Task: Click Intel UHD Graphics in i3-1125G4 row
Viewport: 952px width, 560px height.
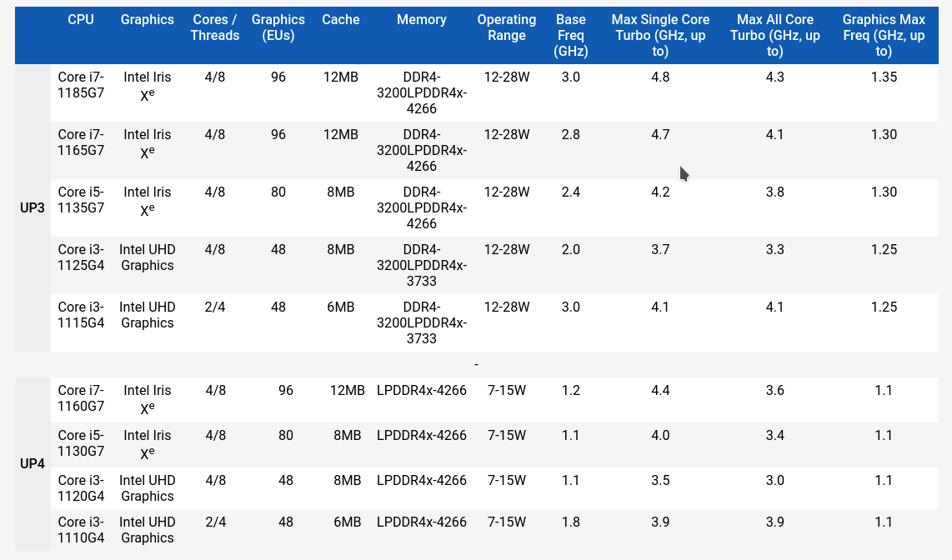Action: tap(147, 257)
